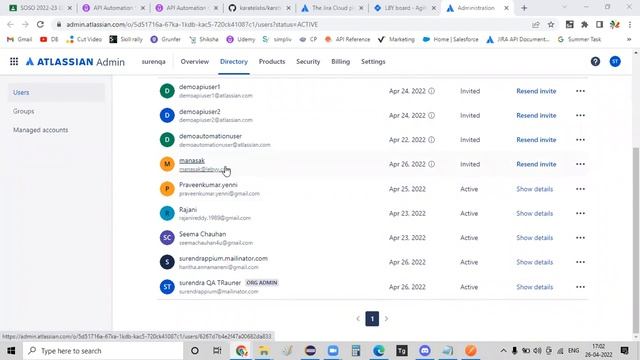
Task: Open more actions menu for surendra QA TRauner
Action: (x=580, y=287)
